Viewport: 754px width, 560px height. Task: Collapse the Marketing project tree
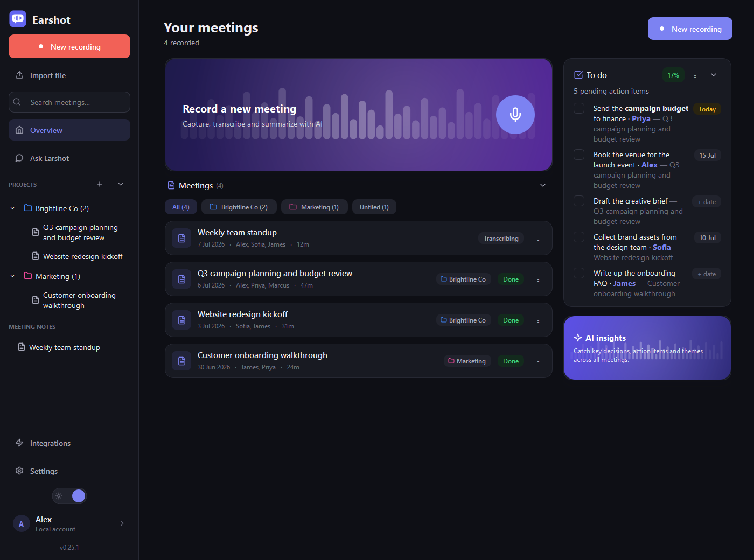[x=12, y=276]
